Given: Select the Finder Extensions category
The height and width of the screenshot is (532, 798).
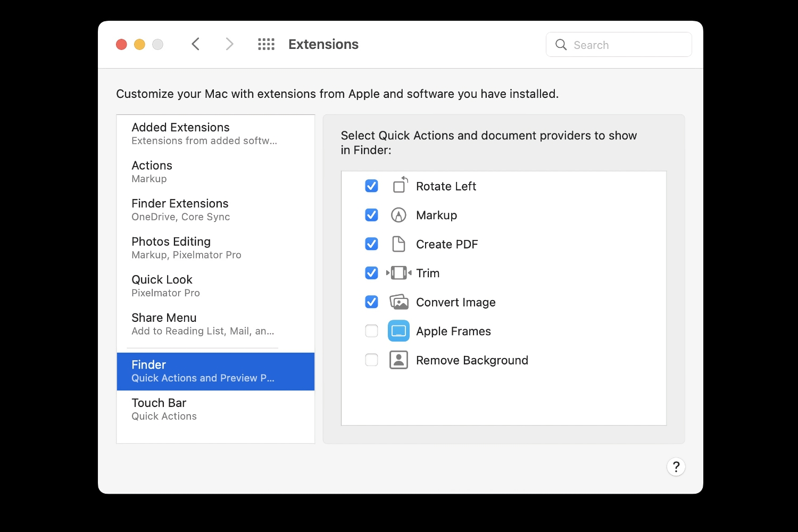Looking at the screenshot, I should [x=215, y=210].
